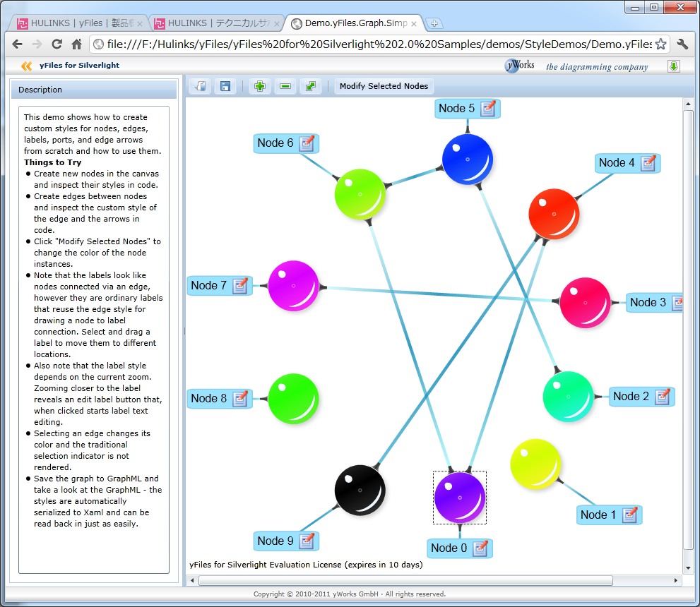
Task: Click the "Things to Try" heading
Action: coord(53,162)
